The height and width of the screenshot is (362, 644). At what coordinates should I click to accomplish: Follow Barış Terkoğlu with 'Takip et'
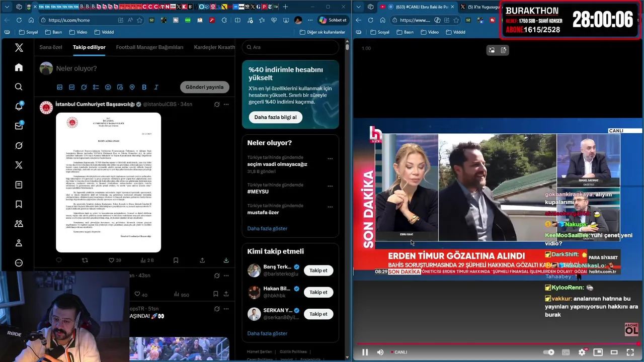click(x=318, y=270)
